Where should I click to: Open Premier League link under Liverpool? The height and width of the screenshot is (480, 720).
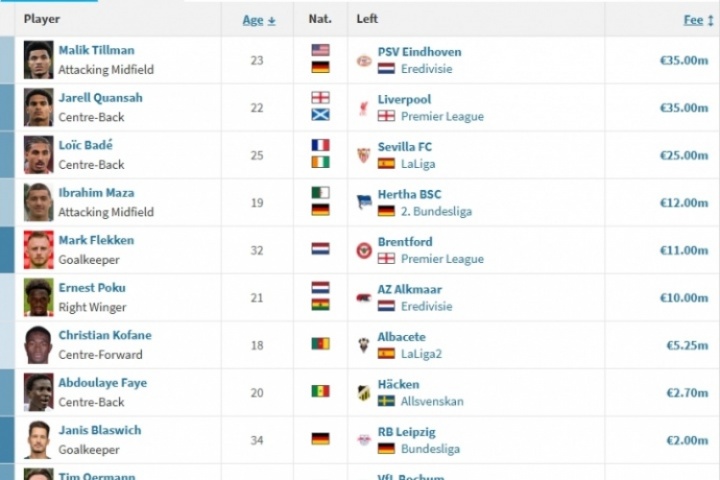pyautogui.click(x=442, y=116)
